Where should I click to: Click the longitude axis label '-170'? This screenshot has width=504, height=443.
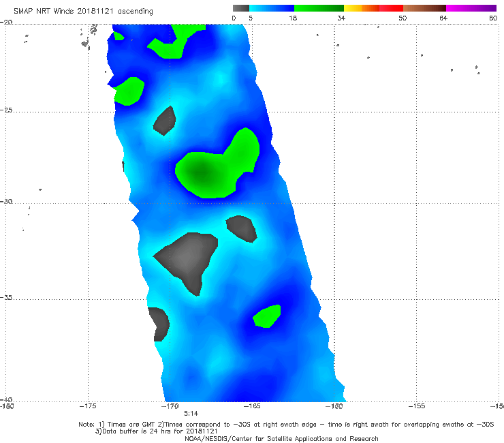point(170,406)
